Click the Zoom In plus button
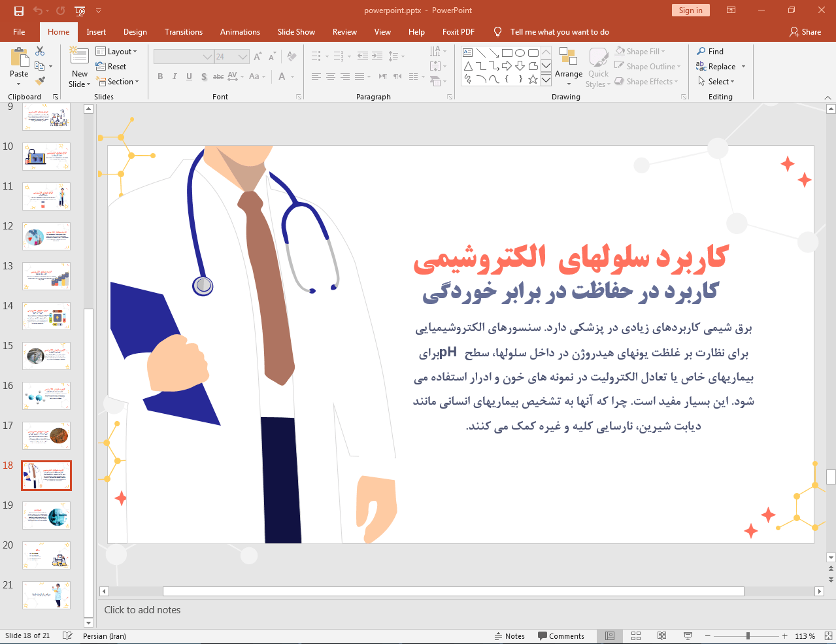 (785, 636)
